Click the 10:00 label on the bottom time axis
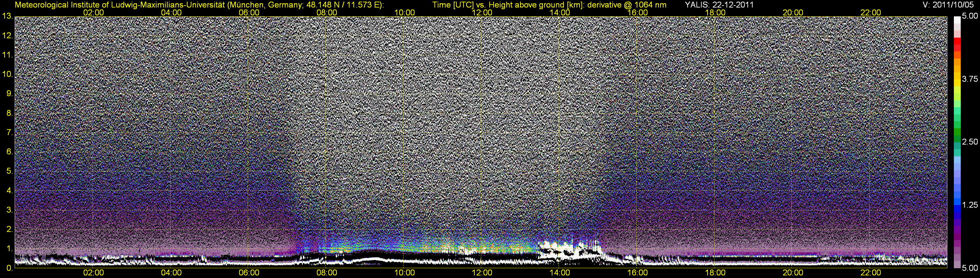Image resolution: width=980 pixels, height=278 pixels. pyautogui.click(x=404, y=273)
